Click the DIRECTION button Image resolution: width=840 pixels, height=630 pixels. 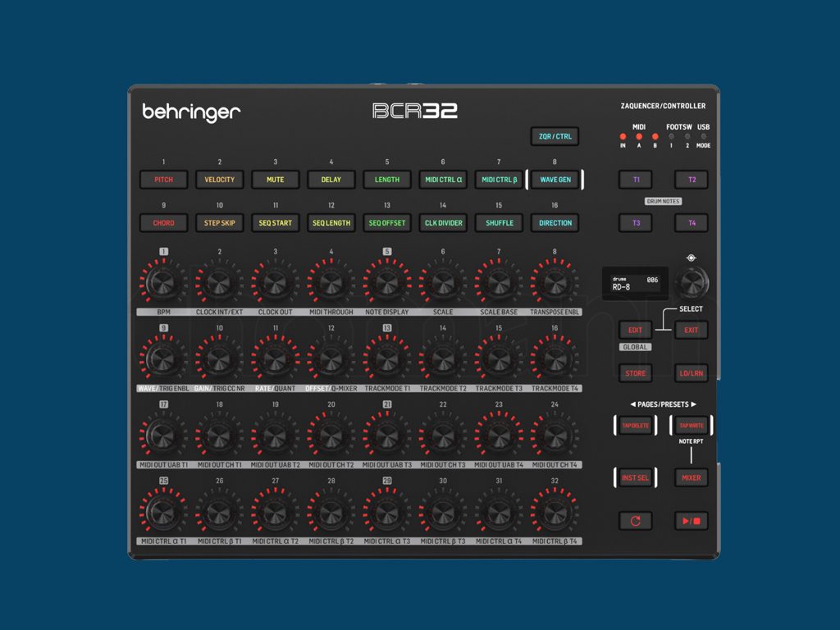tap(555, 223)
